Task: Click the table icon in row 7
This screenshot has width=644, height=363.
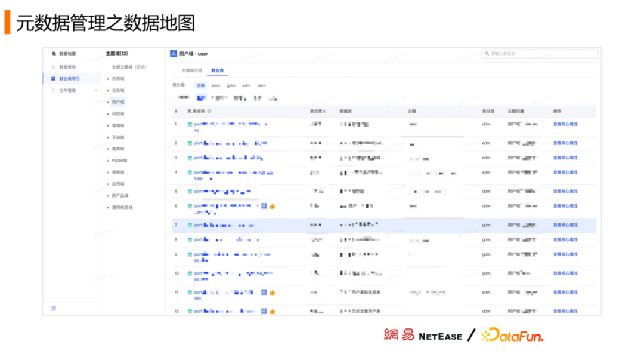Action: pyautogui.click(x=190, y=225)
